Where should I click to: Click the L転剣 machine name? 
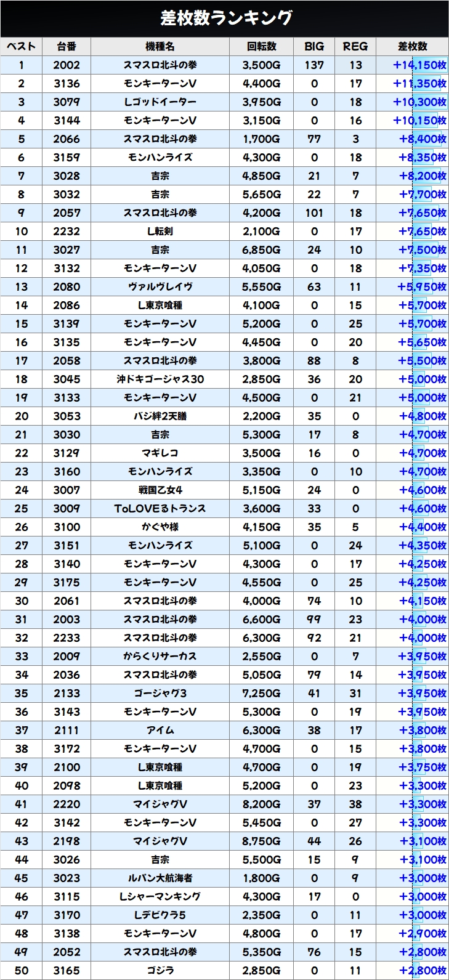click(x=160, y=232)
